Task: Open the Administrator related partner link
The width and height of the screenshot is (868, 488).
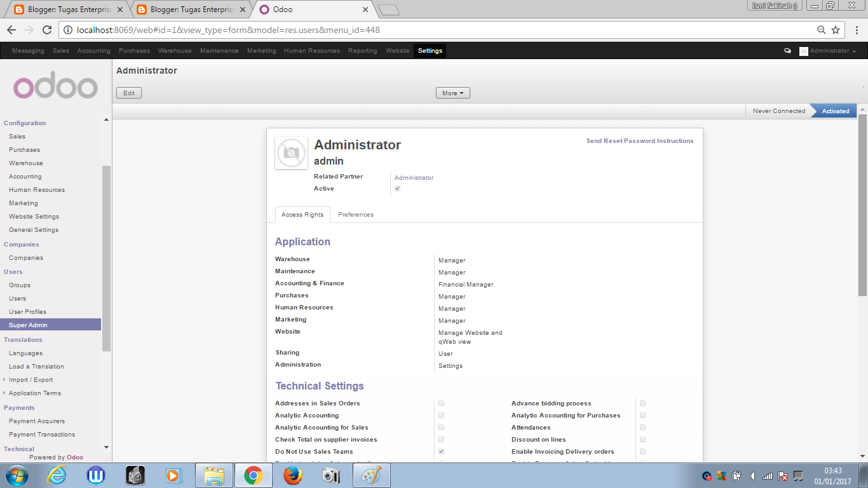Action: click(414, 178)
